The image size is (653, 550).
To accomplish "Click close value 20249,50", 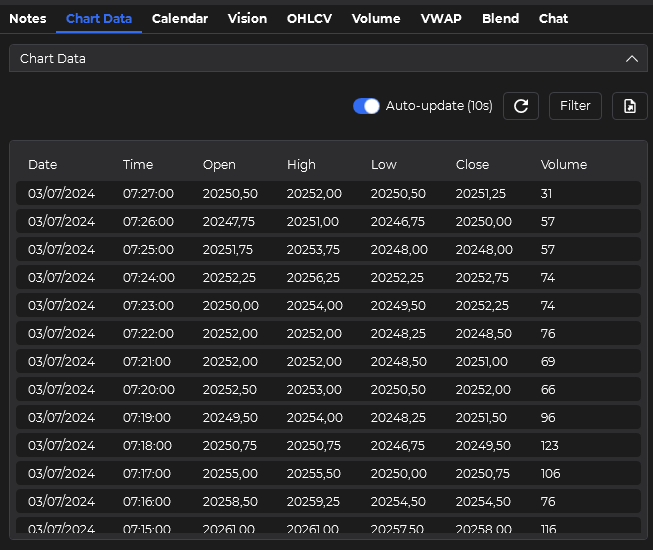I will coord(483,445).
